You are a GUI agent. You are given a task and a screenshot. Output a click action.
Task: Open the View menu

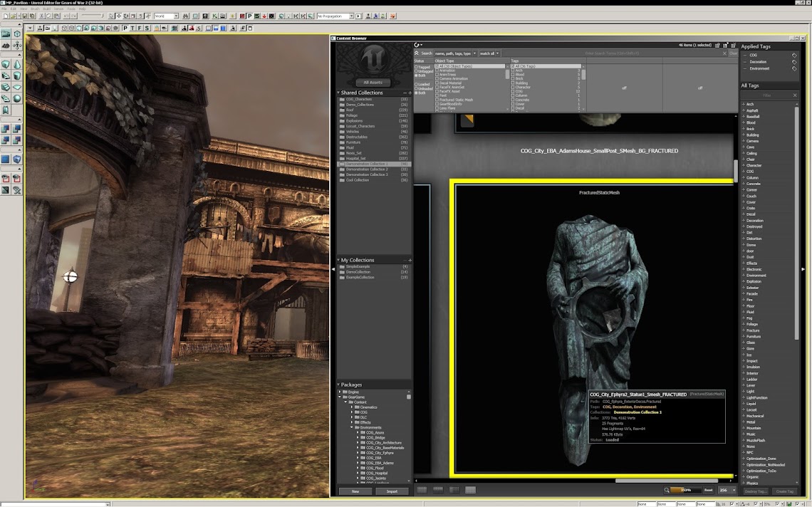click(x=24, y=9)
